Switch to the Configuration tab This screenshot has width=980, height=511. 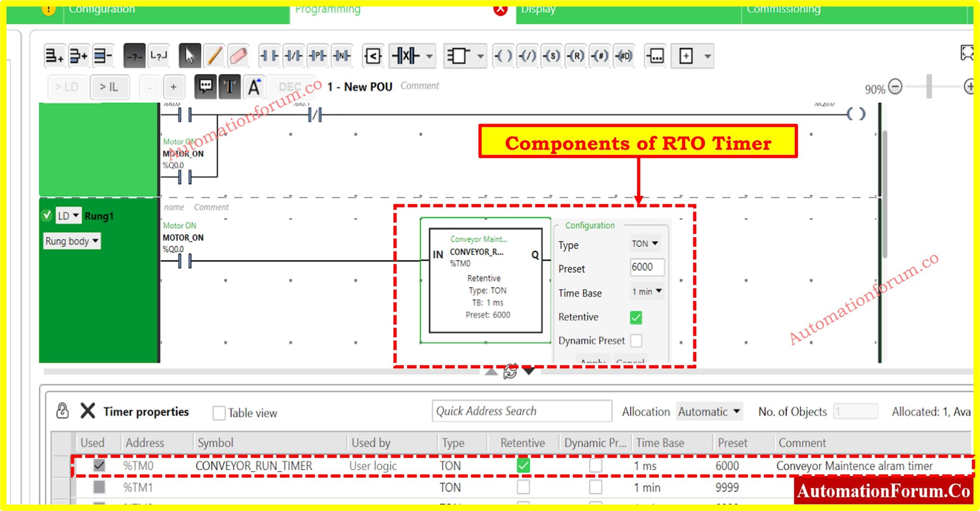coord(101,9)
